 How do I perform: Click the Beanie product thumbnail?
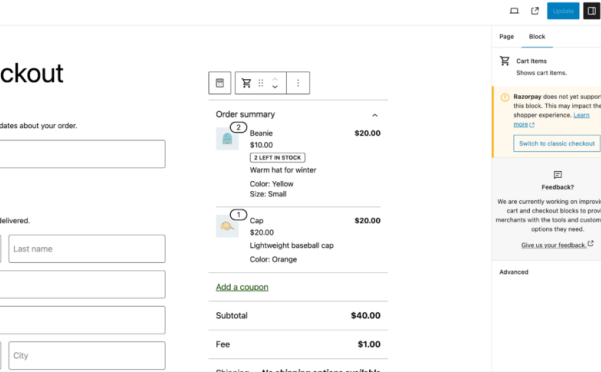point(227,139)
